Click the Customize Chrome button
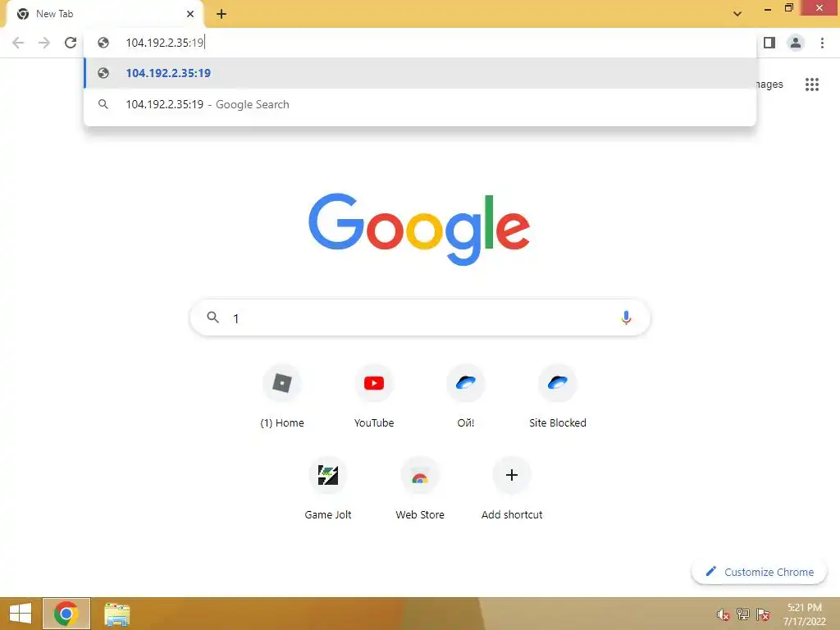The width and height of the screenshot is (840, 630). coord(760,572)
